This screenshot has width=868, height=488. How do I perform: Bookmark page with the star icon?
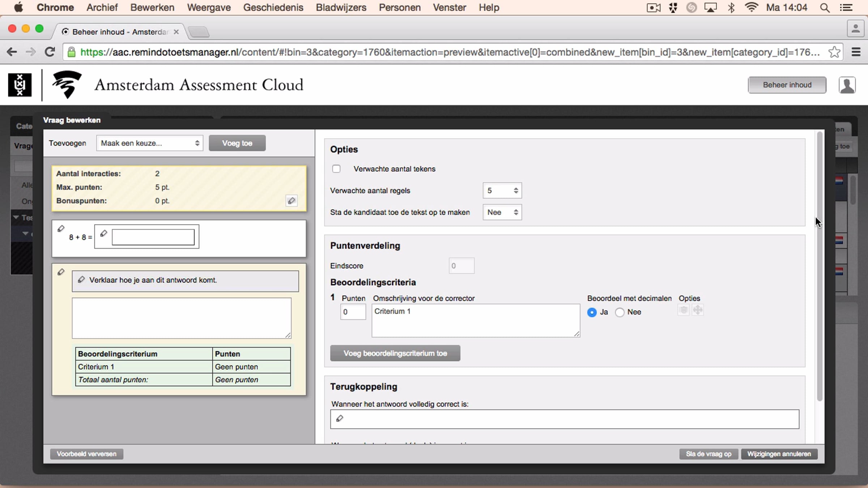click(x=834, y=52)
